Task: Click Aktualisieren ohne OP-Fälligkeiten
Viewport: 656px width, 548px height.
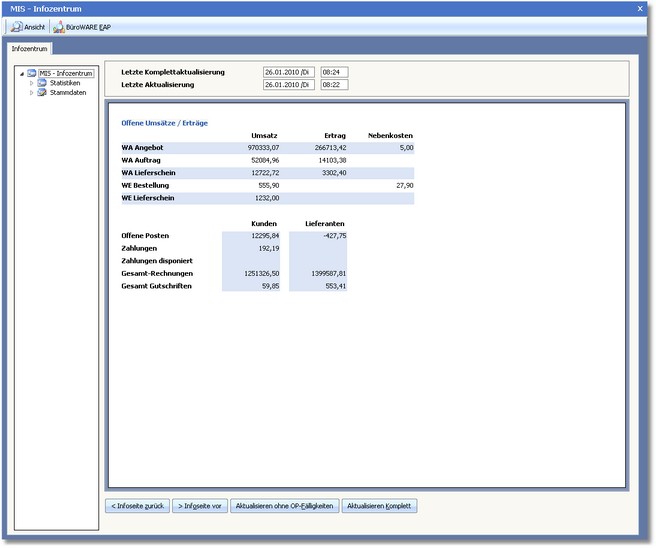Action: pyautogui.click(x=284, y=506)
